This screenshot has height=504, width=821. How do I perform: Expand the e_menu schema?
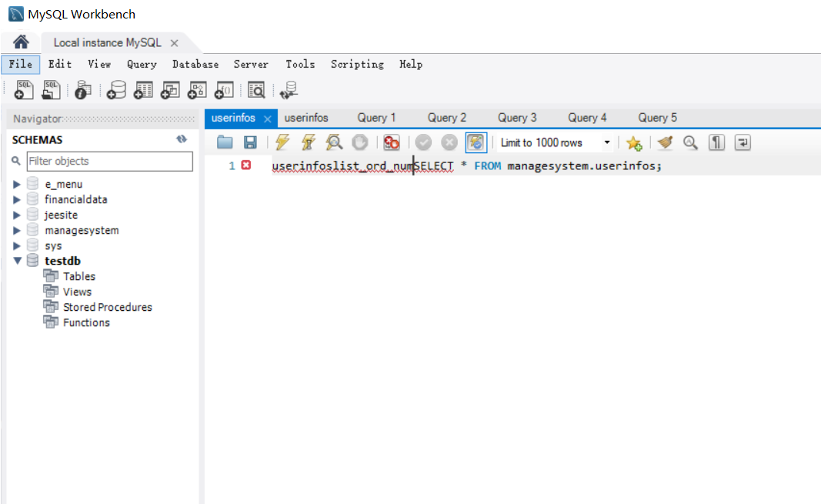(17, 184)
